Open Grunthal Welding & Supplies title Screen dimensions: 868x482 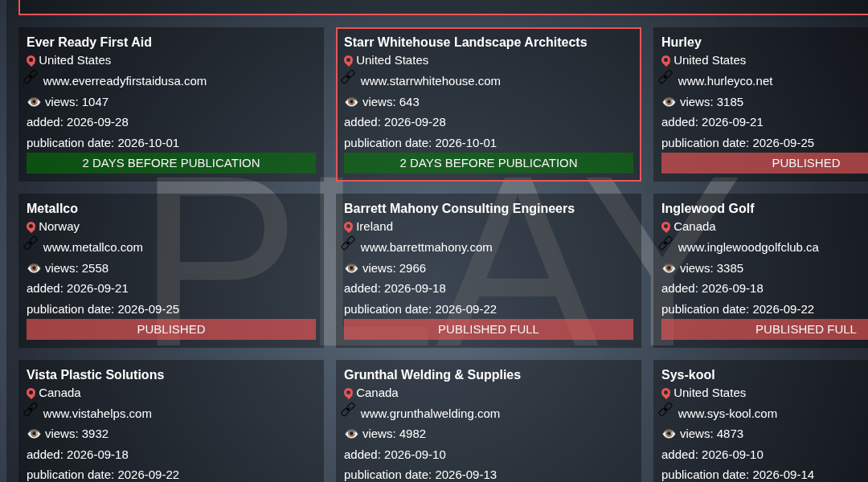(x=432, y=374)
